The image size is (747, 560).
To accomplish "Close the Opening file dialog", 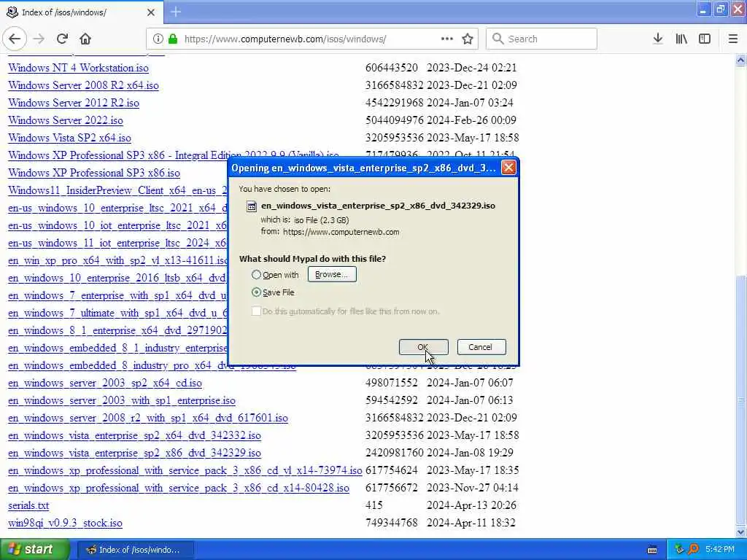I will tap(508, 168).
